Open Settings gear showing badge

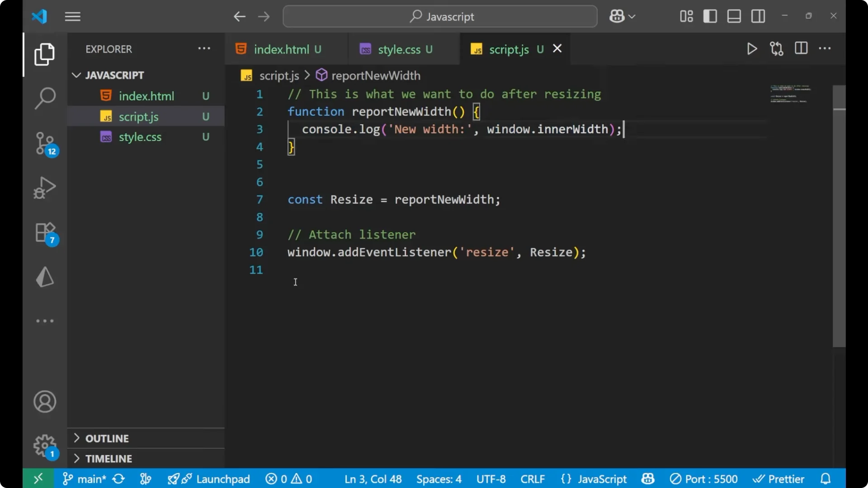[x=44, y=446]
